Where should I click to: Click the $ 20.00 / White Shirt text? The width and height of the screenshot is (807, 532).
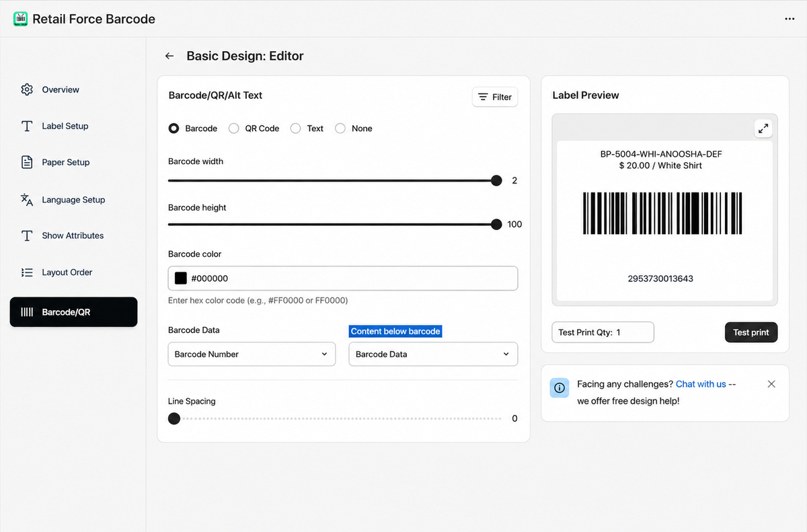(661, 165)
